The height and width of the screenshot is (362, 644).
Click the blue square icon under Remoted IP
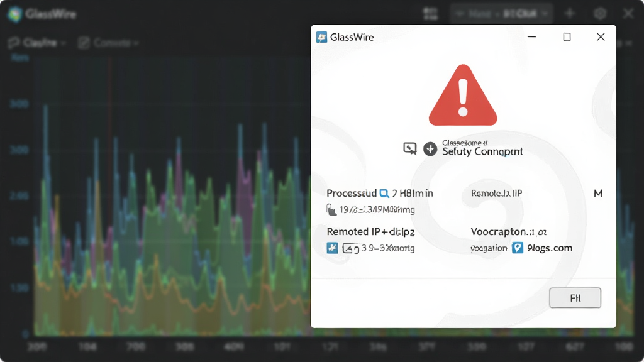(332, 248)
